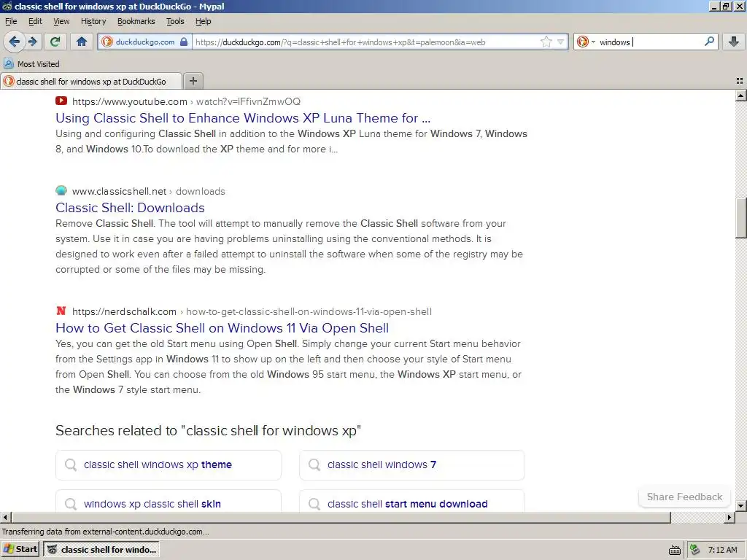Click the Mypal title bar app icon

pos(7,6)
